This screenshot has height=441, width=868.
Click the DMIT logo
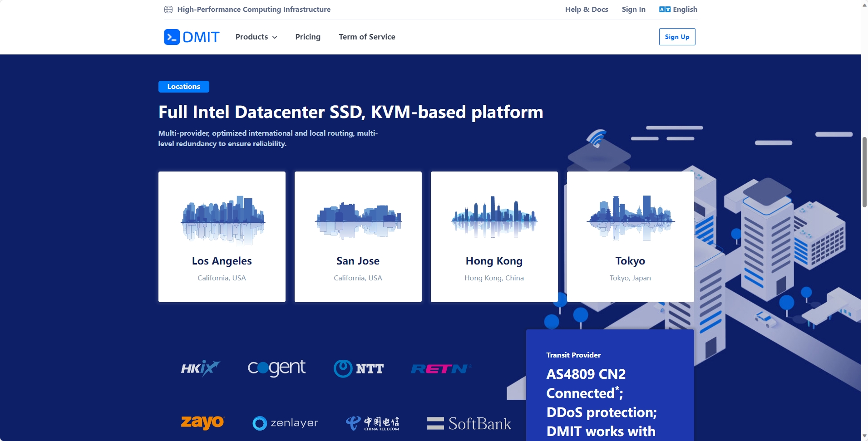192,37
